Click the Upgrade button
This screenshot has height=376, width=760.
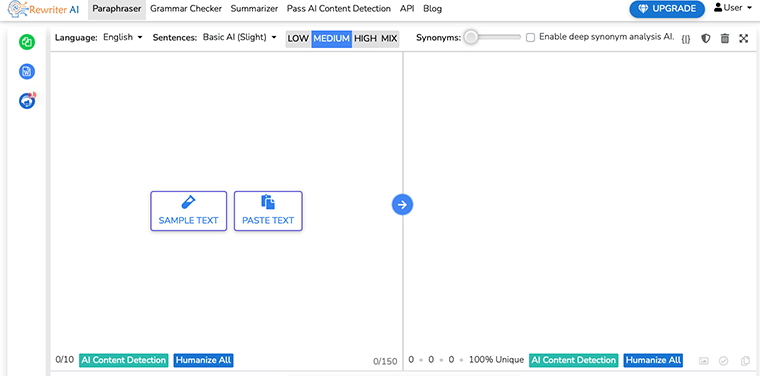click(x=667, y=9)
